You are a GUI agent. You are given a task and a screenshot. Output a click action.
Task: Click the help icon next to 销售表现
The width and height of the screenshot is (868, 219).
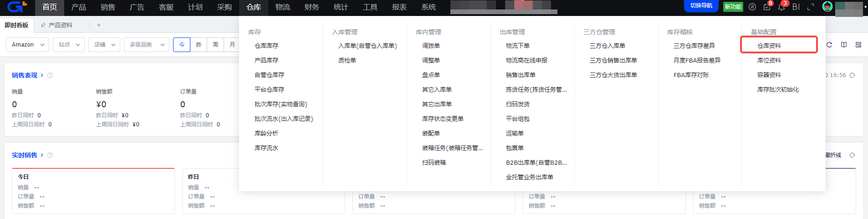tap(50, 75)
